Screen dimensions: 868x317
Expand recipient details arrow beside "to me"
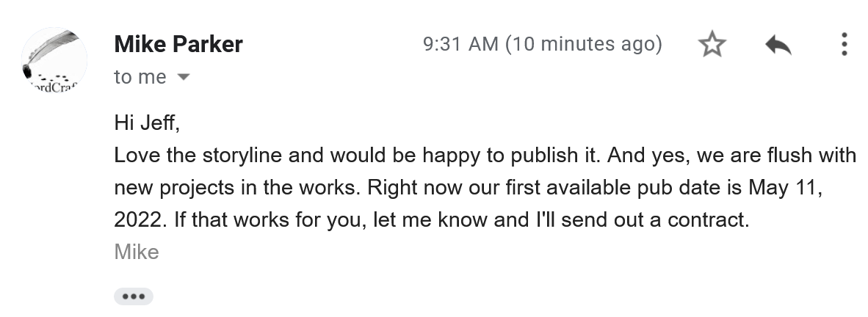184,77
